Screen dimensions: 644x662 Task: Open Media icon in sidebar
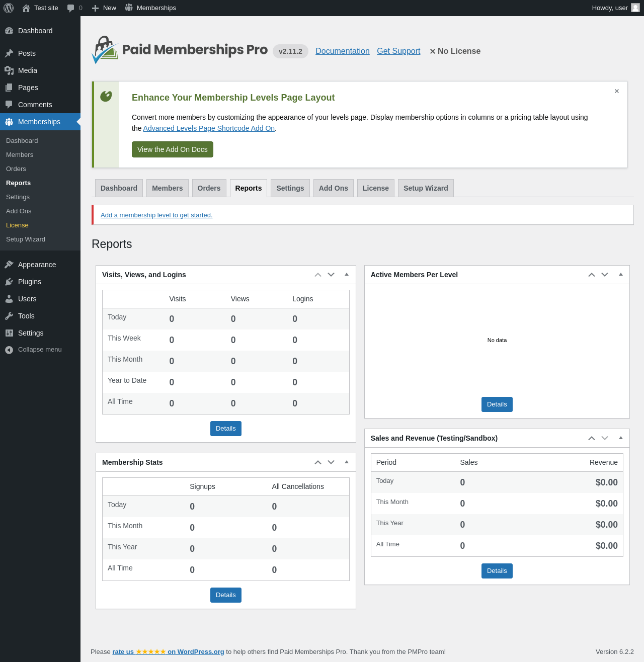[9, 70]
